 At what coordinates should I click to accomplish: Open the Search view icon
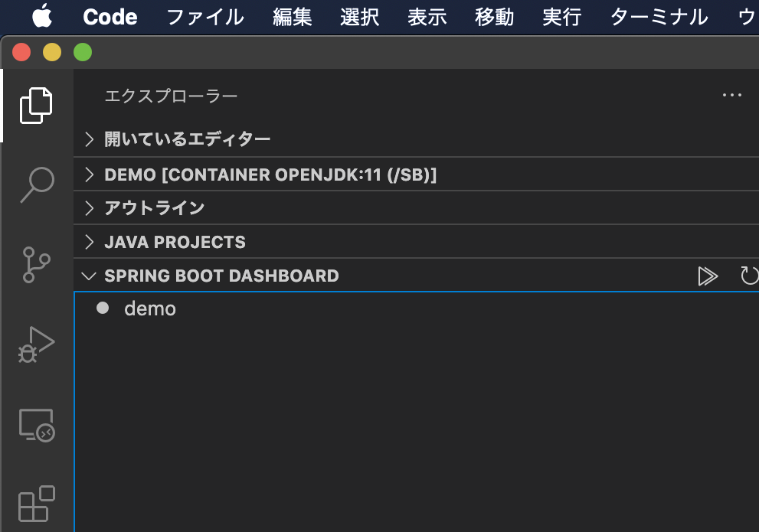[x=38, y=184]
